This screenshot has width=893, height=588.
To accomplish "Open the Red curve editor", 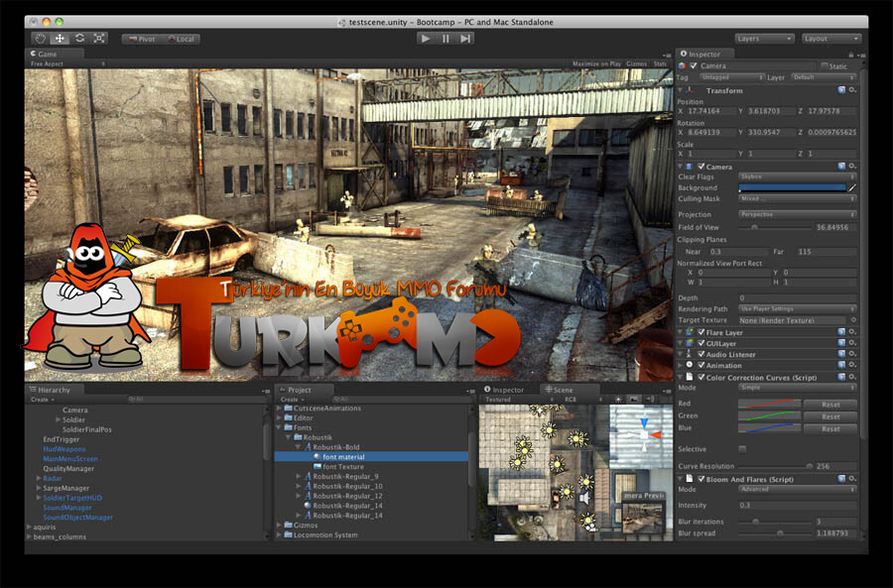I will 769,404.
